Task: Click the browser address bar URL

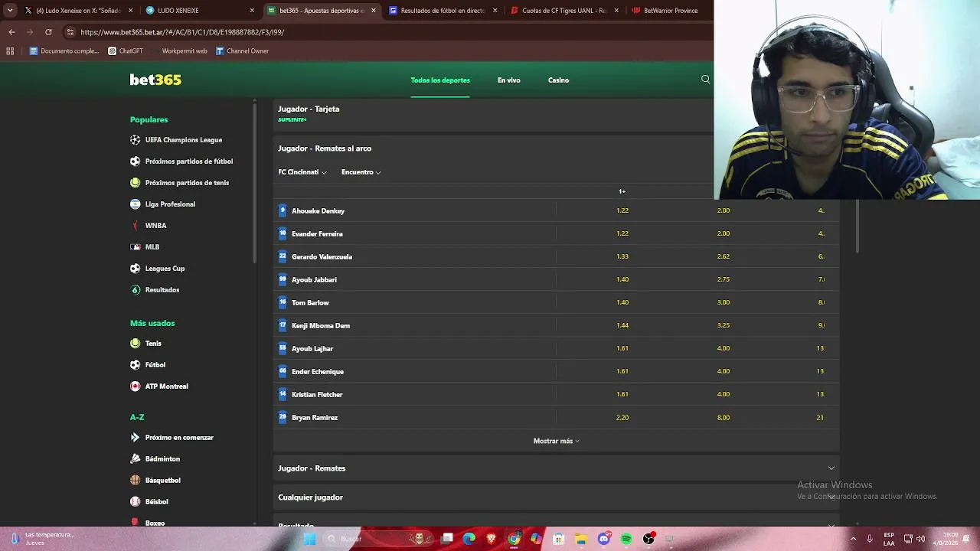Action: pyautogui.click(x=182, y=32)
